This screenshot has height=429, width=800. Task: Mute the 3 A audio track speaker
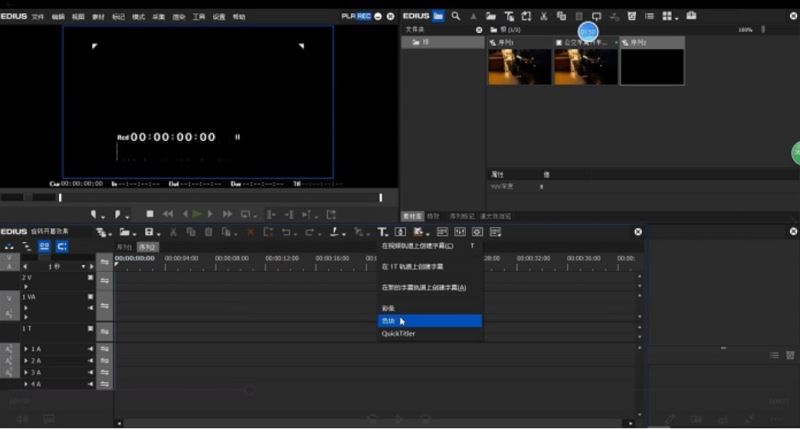90,372
